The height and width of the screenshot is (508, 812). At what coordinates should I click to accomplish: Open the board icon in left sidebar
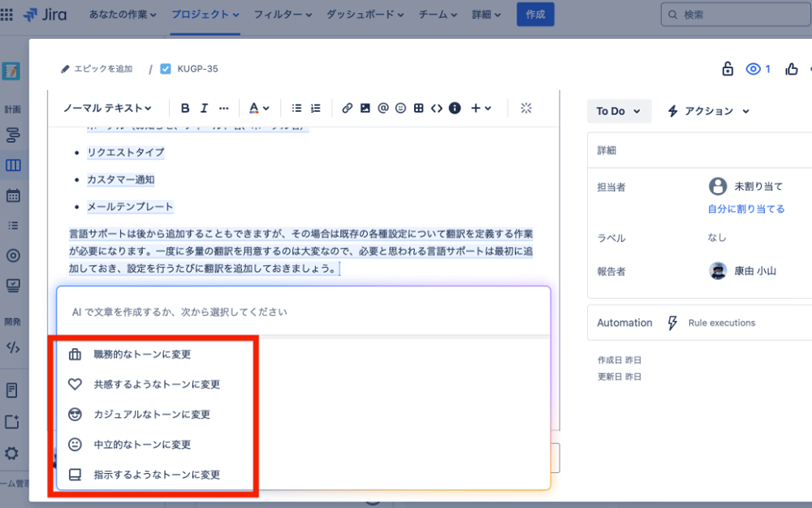pyautogui.click(x=13, y=165)
